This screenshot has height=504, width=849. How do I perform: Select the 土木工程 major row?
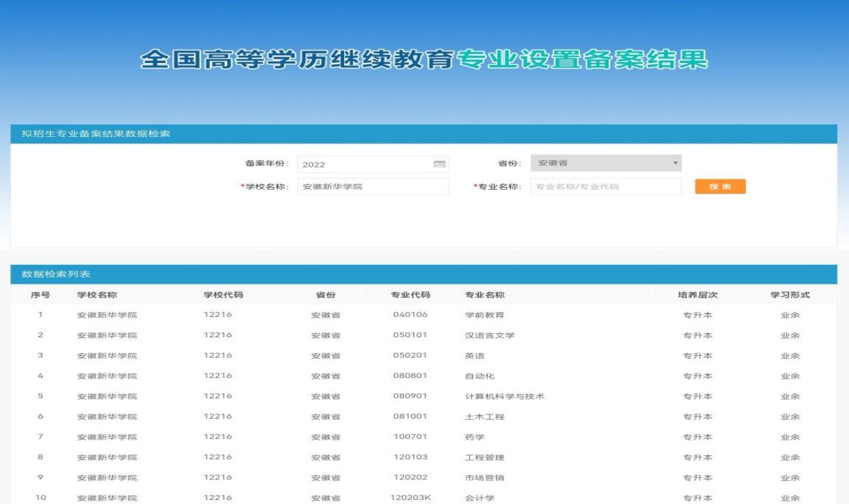click(x=484, y=417)
